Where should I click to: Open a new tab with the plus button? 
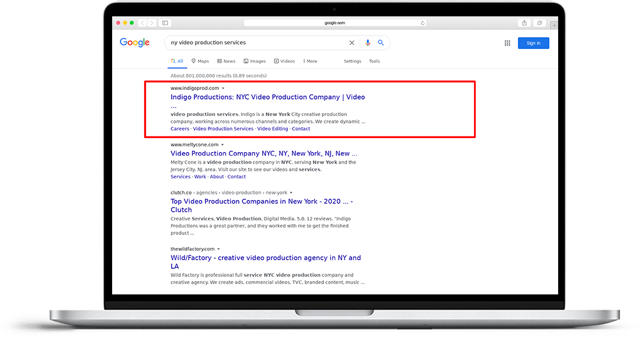point(554,25)
